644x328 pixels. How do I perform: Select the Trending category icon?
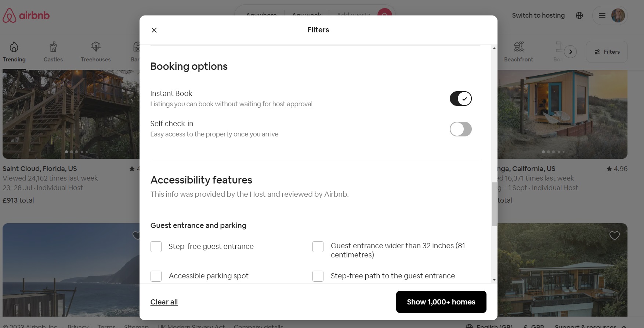coord(14,51)
